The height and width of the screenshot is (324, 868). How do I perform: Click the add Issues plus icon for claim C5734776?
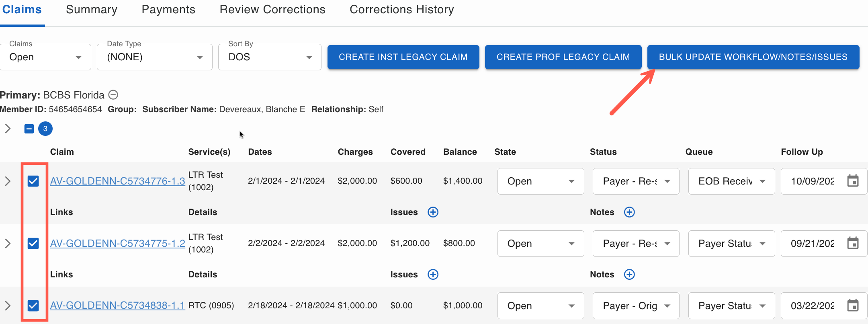(x=433, y=212)
